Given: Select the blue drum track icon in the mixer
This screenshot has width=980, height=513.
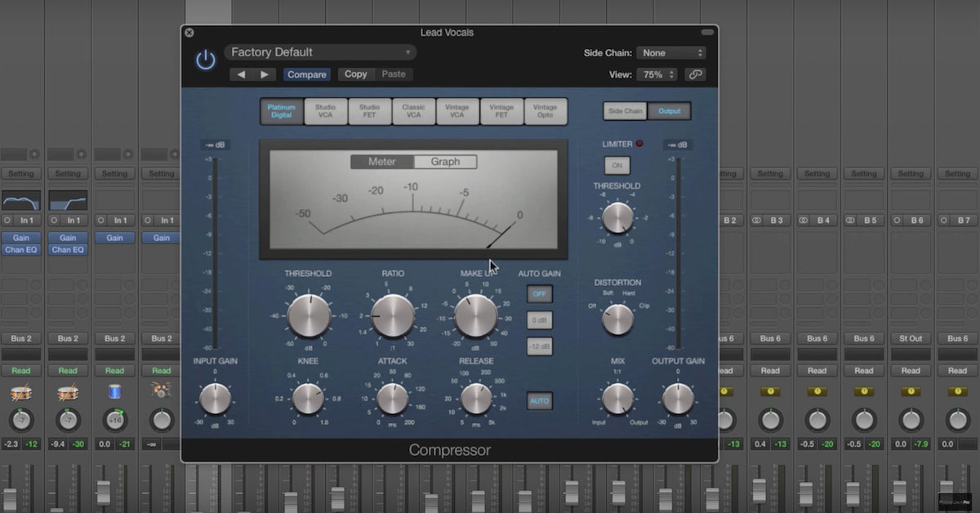Looking at the screenshot, I should tap(115, 393).
